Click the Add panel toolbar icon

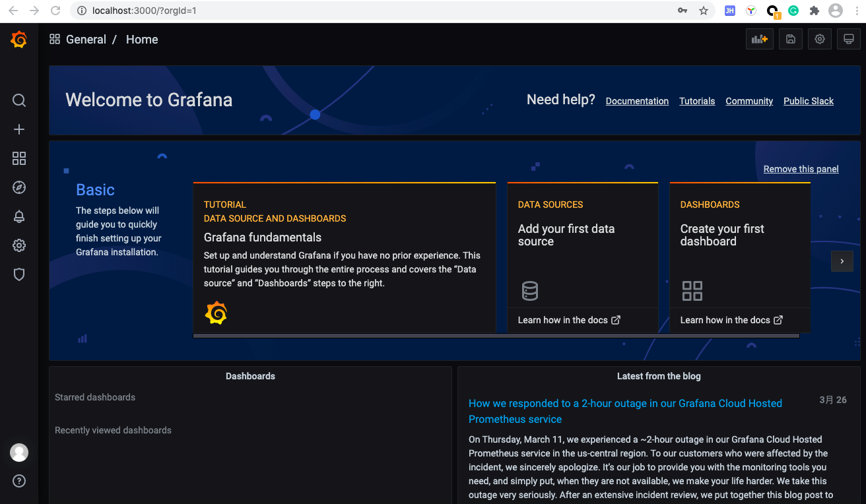click(760, 40)
